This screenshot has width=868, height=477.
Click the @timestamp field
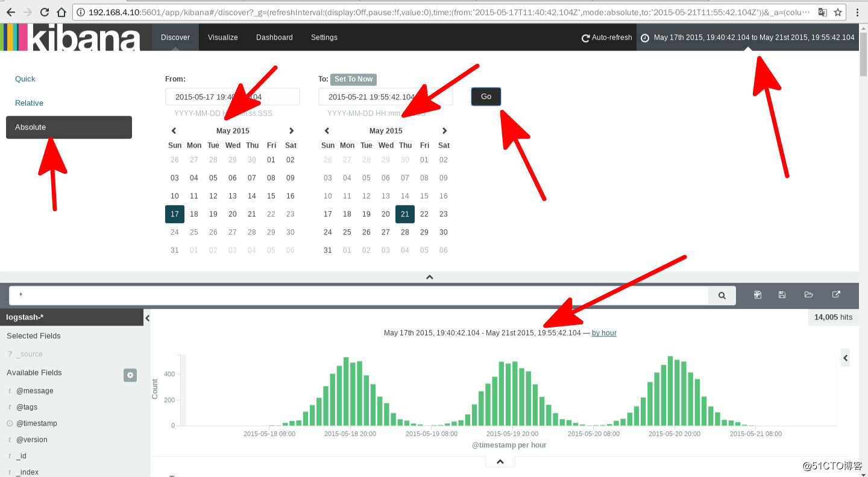(37, 423)
